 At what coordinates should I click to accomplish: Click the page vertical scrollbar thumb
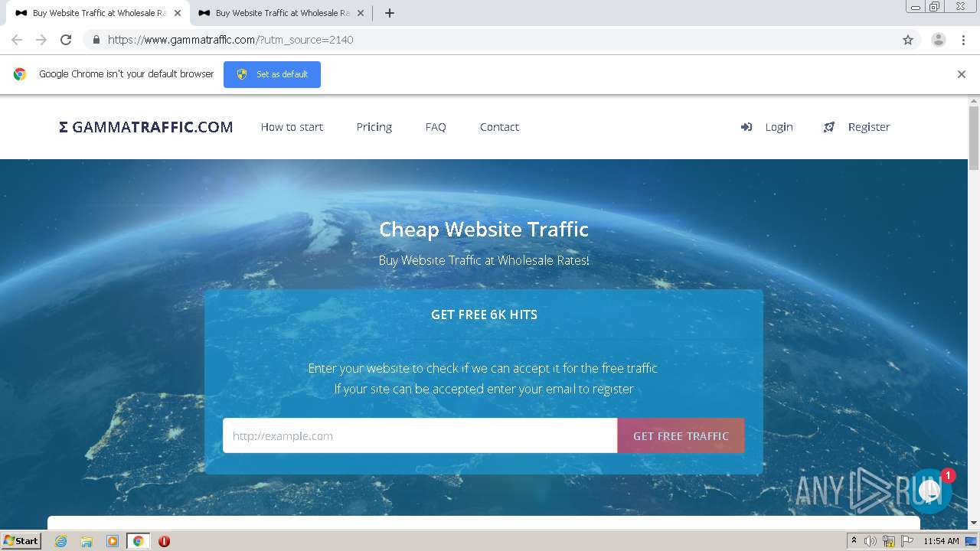point(974,138)
